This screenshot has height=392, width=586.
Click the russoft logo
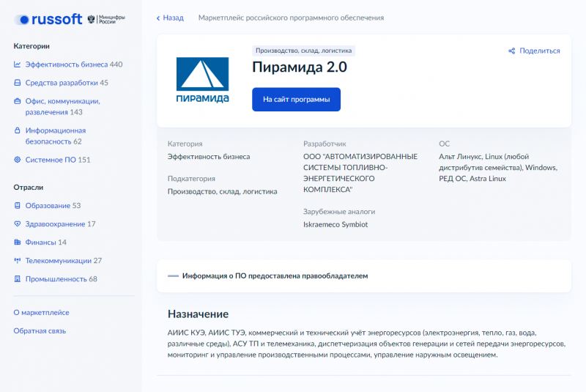tap(48, 19)
